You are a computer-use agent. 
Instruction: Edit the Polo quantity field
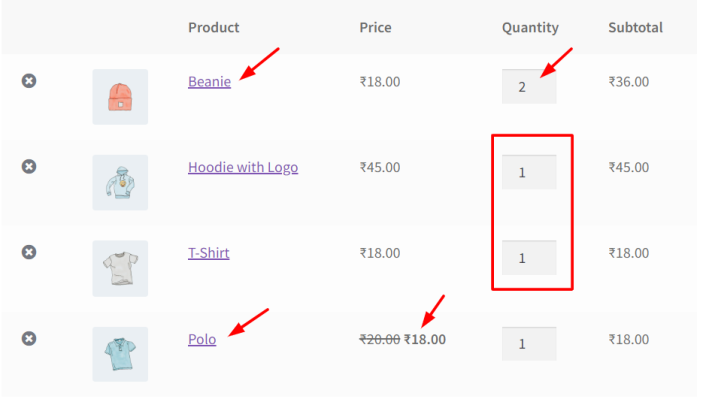pos(529,343)
